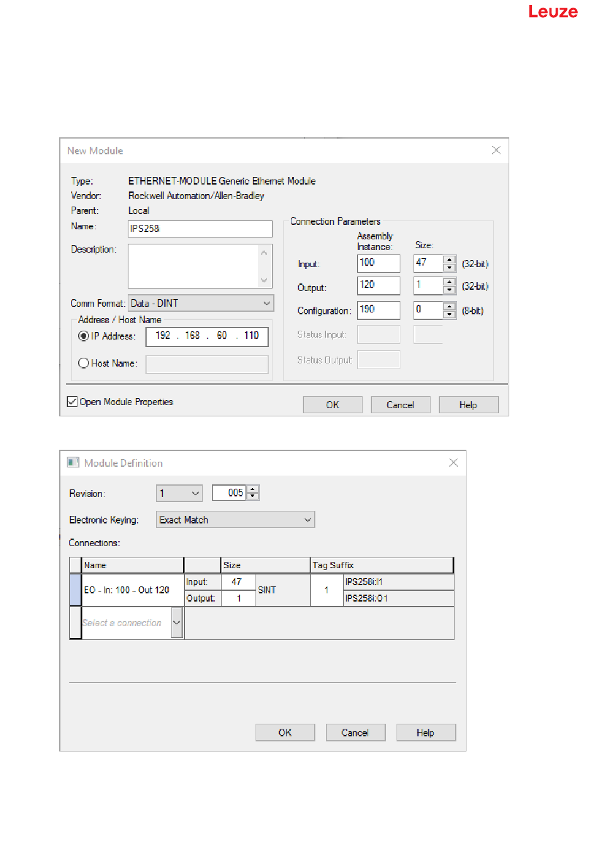The height and width of the screenshot is (868, 598).
Task: Click Input size cell 47 in Connections
Action: point(238,582)
